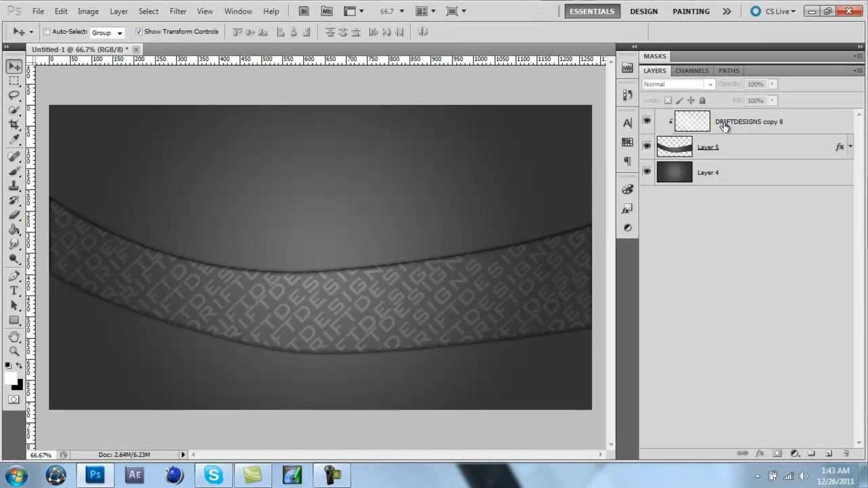Image resolution: width=868 pixels, height=488 pixels.
Task: Select the Pen tool
Action: pyautogui.click(x=14, y=276)
